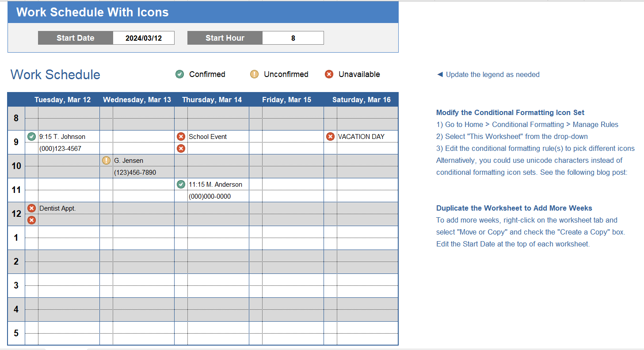Viewport: 644px width, 350px height.
Task: Click unconfirmed icon beside G. Jensen
Action: pos(106,161)
